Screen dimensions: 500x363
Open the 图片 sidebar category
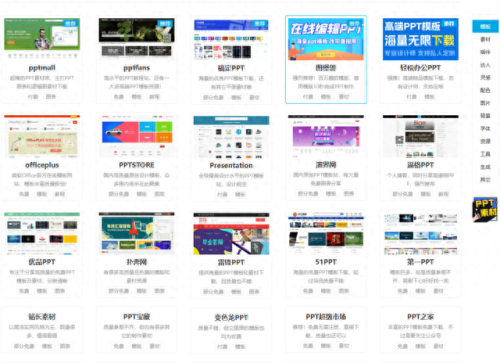485,103
